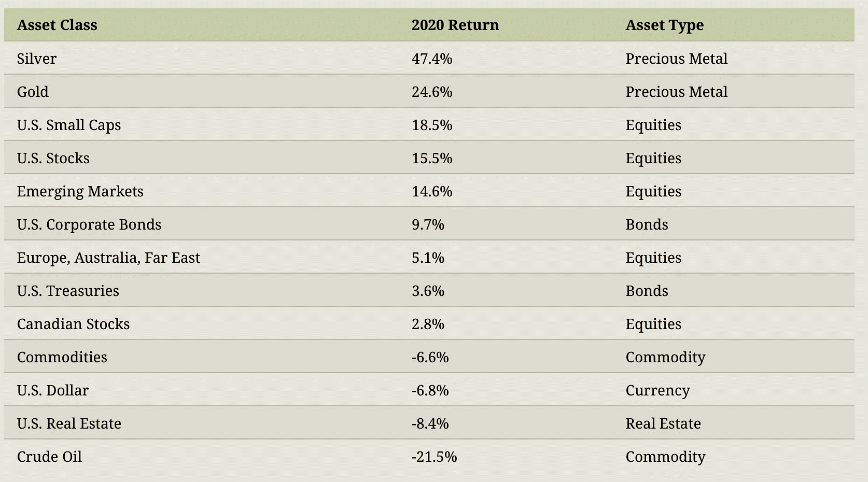Click the 9.7% return value
The height and width of the screenshot is (482, 868).
point(428,224)
